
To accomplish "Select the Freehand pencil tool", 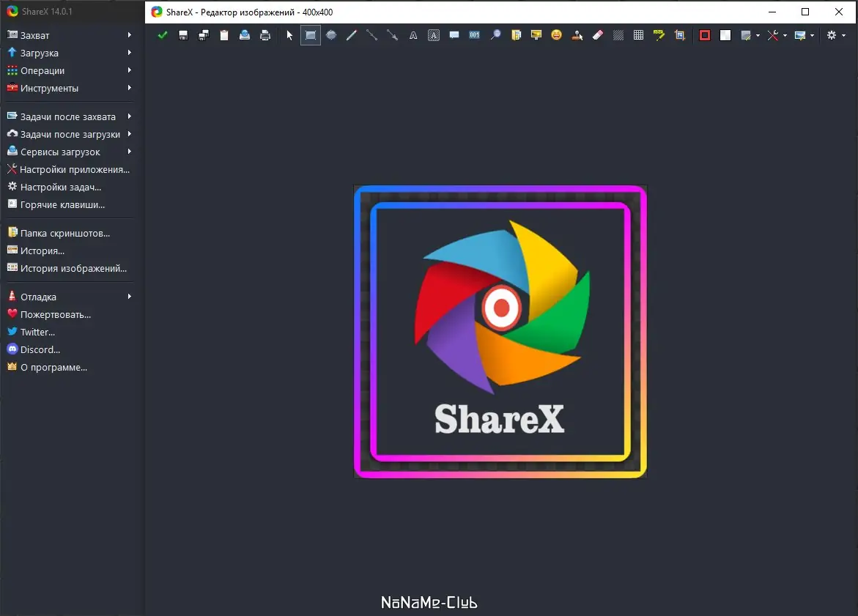I will click(x=351, y=35).
